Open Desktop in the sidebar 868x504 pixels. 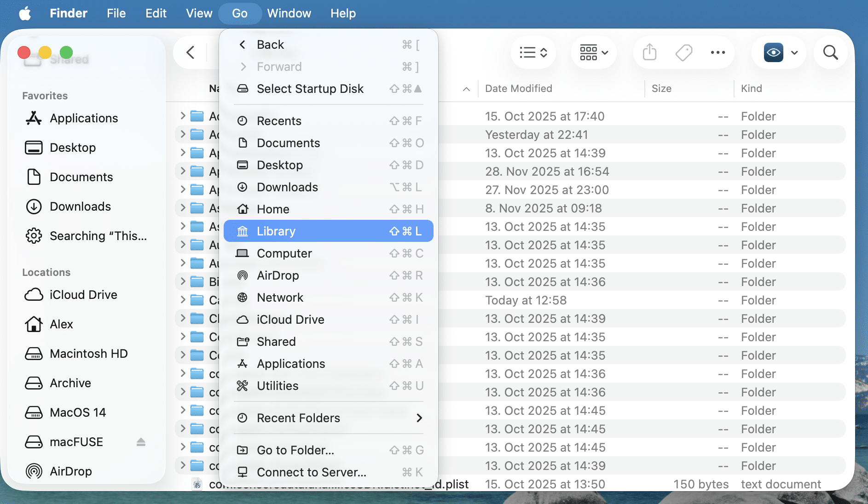(x=87, y=148)
